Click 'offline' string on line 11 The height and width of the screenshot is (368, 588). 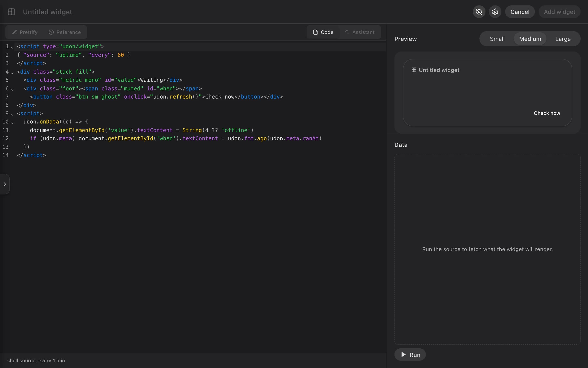click(236, 130)
